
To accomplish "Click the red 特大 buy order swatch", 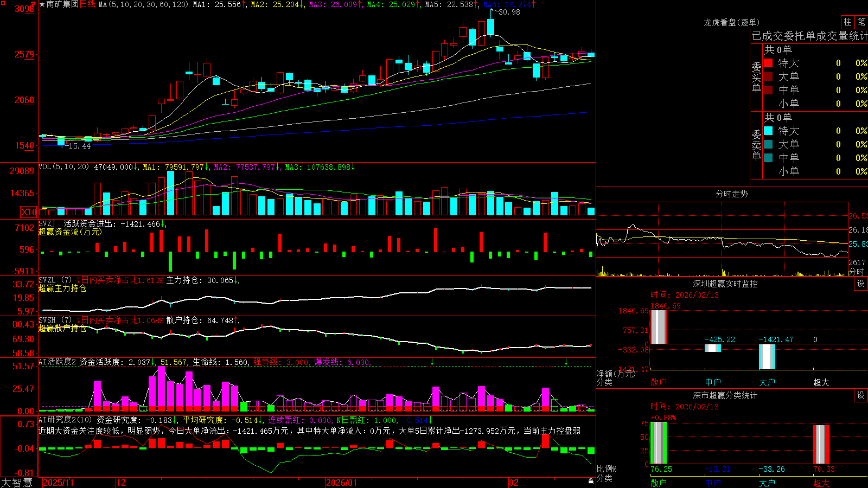I will click(768, 63).
